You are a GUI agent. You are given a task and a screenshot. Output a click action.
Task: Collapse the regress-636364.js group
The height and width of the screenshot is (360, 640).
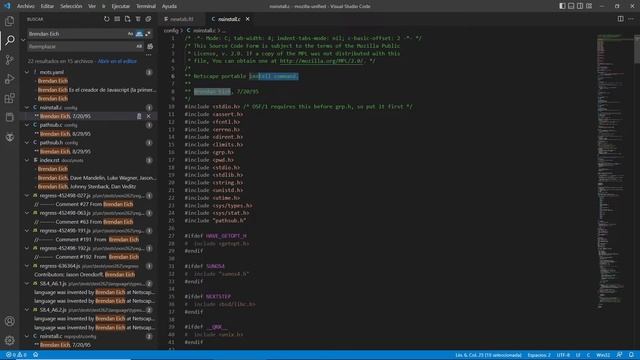tap(27, 266)
